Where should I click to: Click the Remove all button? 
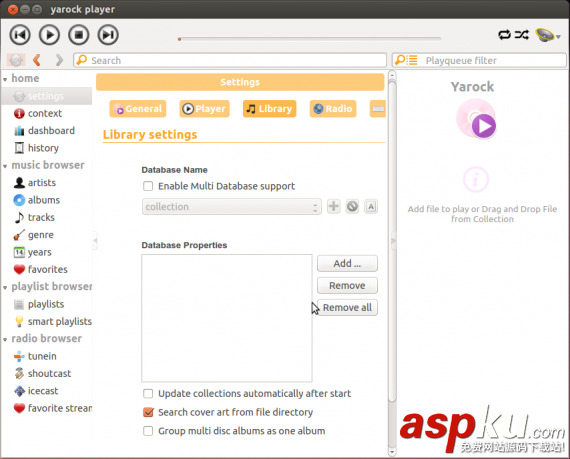347,307
